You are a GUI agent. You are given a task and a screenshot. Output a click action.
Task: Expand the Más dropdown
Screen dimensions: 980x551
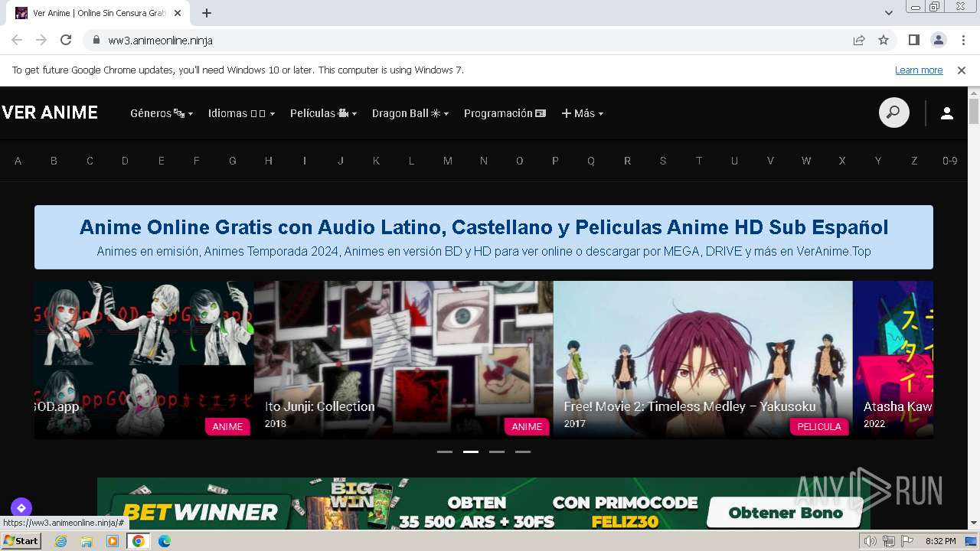click(x=583, y=113)
